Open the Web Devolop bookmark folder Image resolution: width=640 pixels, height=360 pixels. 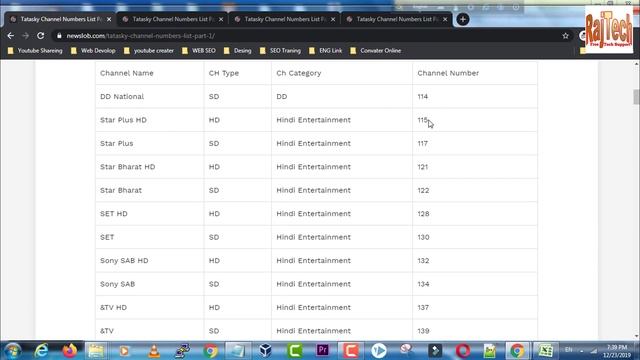[x=93, y=51]
